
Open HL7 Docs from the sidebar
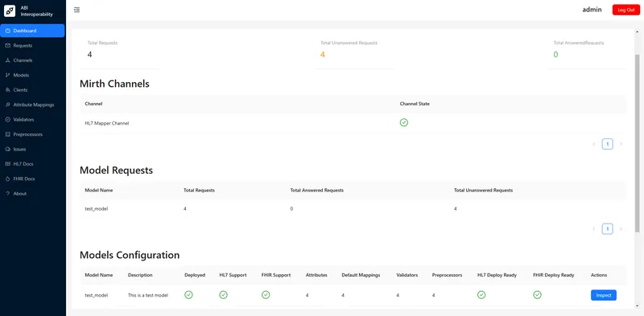[32, 164]
